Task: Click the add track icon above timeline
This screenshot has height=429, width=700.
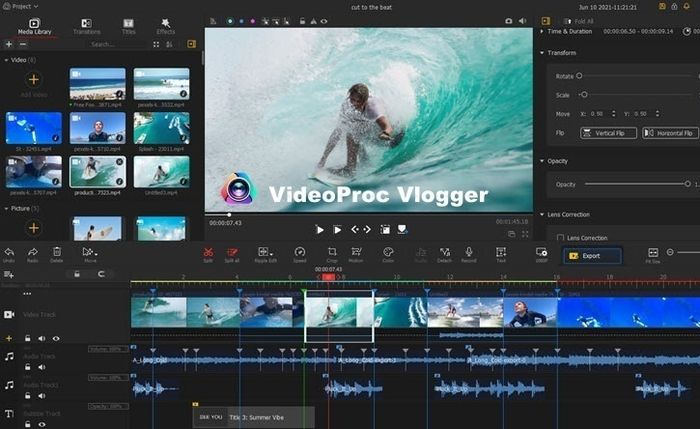Action: tap(8, 274)
